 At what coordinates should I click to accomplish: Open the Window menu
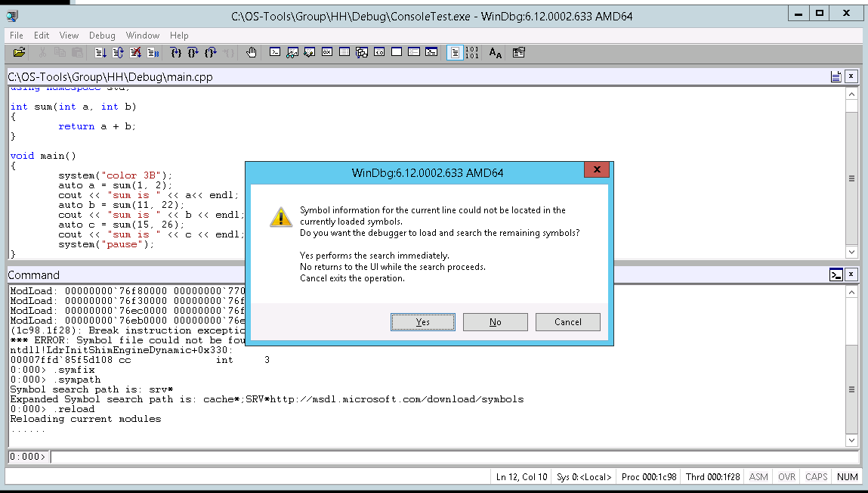pyautogui.click(x=143, y=35)
